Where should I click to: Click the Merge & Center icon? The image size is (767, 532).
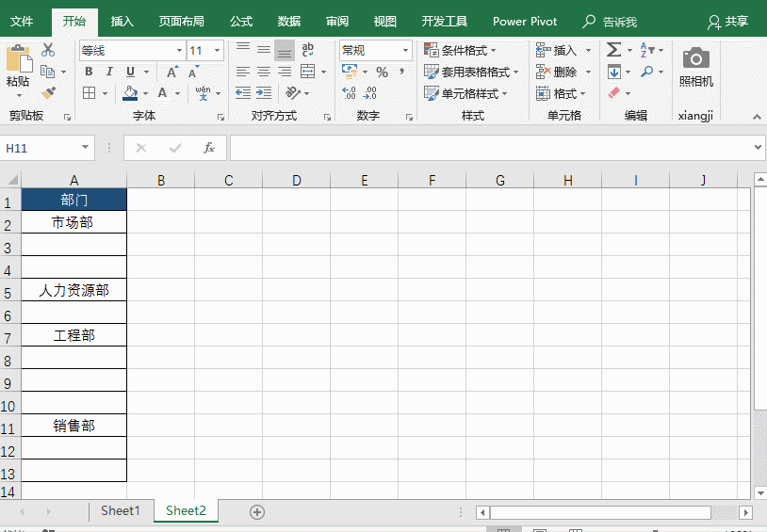point(308,72)
